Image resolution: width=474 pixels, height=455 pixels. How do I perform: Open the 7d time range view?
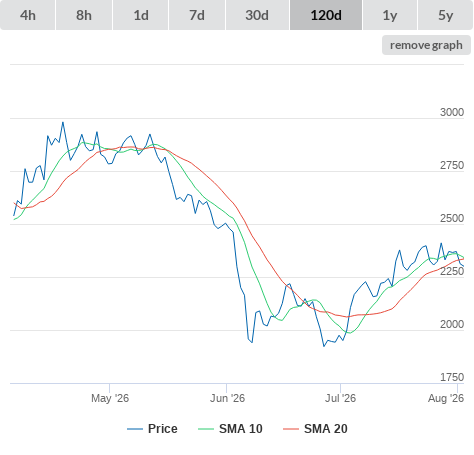click(197, 15)
